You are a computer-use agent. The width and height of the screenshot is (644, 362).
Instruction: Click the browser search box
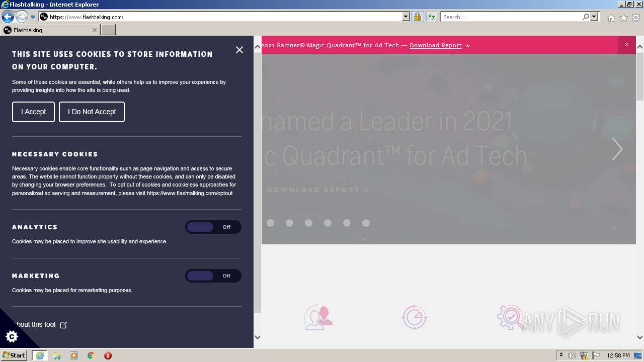click(x=511, y=17)
